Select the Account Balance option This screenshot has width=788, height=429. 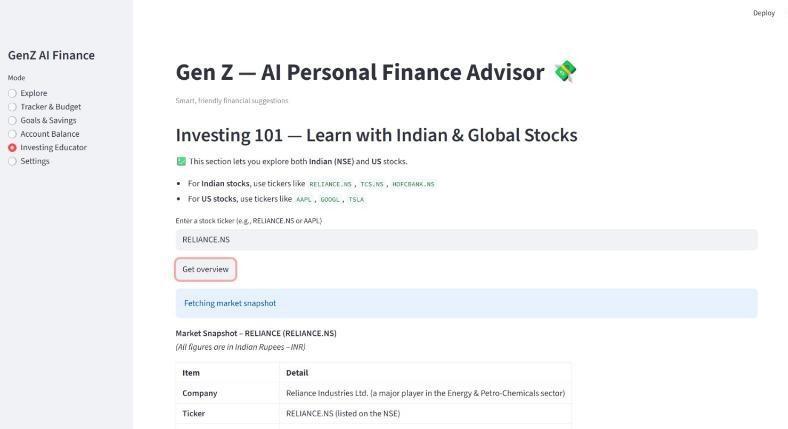(x=12, y=134)
